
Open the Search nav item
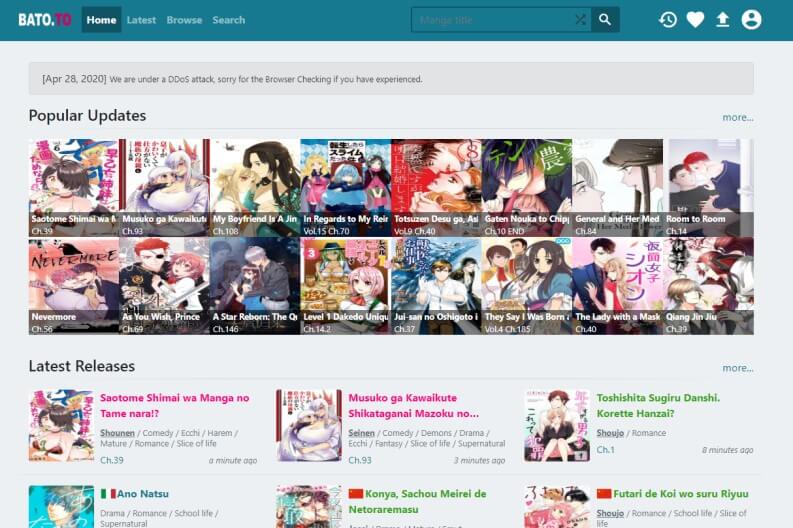229,20
